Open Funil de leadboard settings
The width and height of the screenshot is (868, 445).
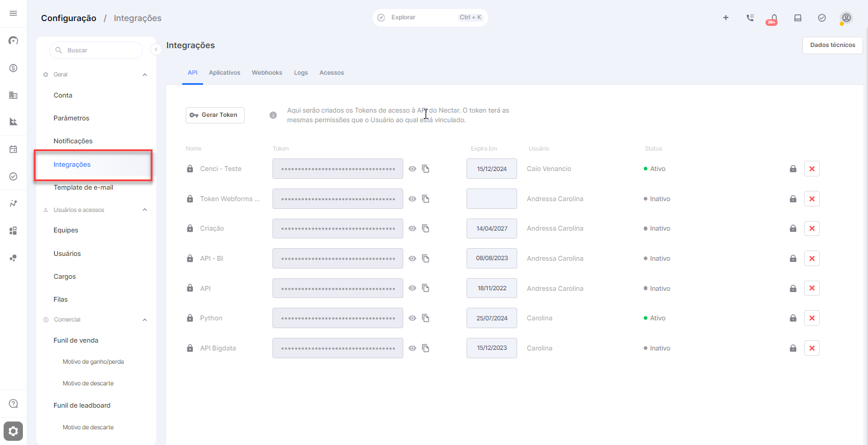pos(82,405)
